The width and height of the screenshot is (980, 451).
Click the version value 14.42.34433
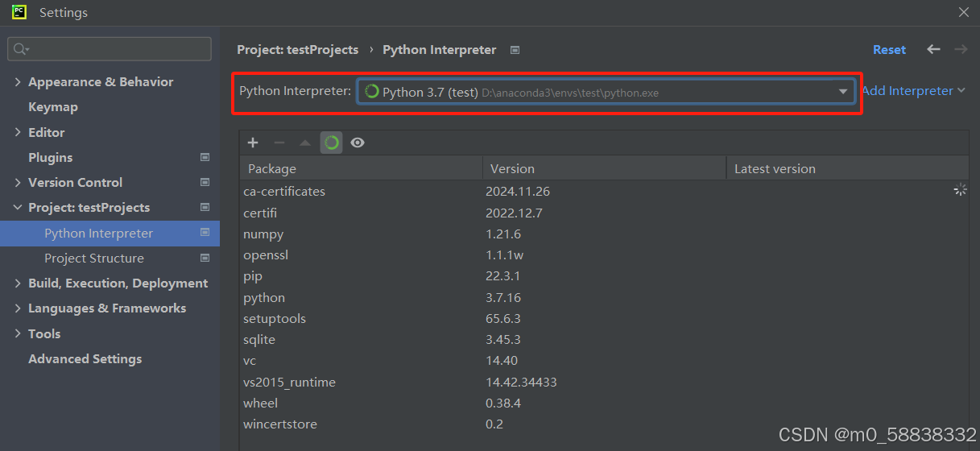(x=521, y=382)
